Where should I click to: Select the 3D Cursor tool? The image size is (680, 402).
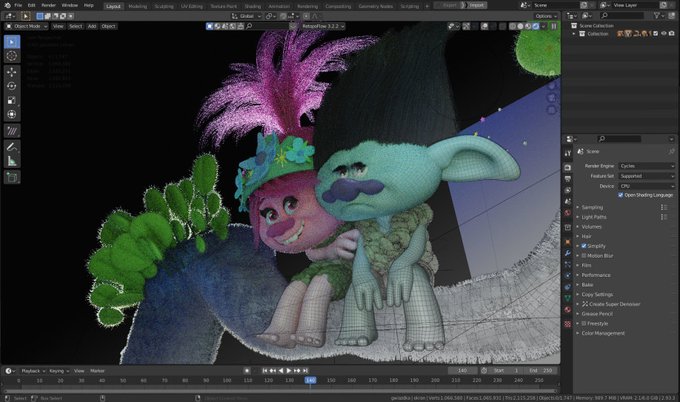(x=12, y=56)
